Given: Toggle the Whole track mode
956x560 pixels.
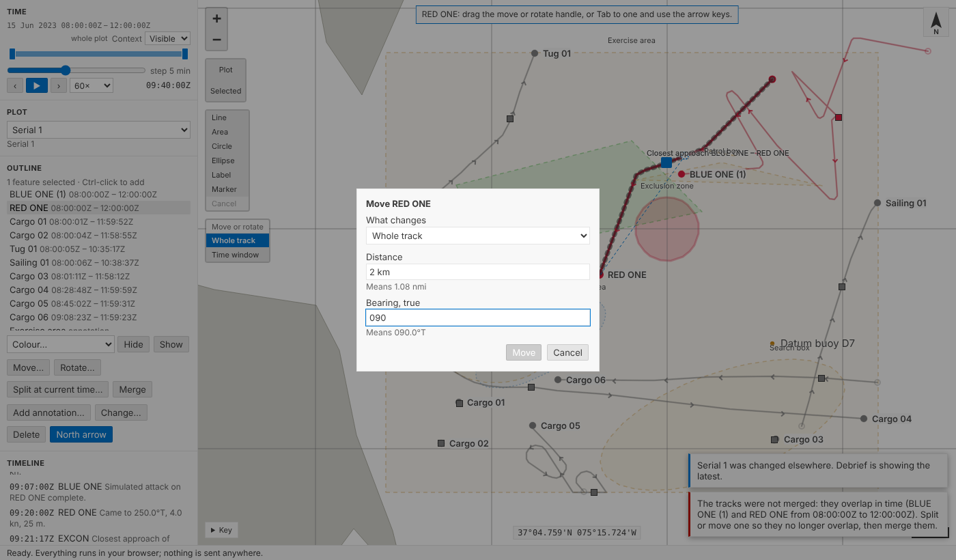Looking at the screenshot, I should 238,240.
